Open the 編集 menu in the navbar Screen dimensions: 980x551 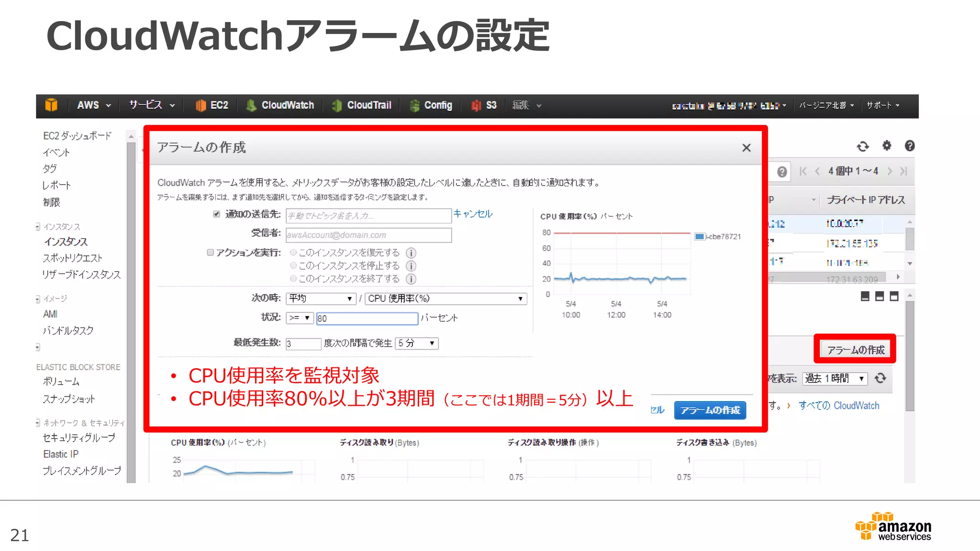pyautogui.click(x=526, y=105)
